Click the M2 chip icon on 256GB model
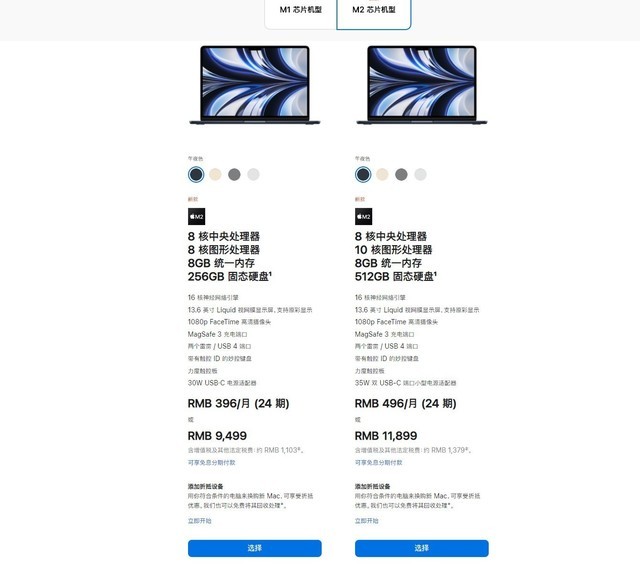 pyautogui.click(x=196, y=217)
